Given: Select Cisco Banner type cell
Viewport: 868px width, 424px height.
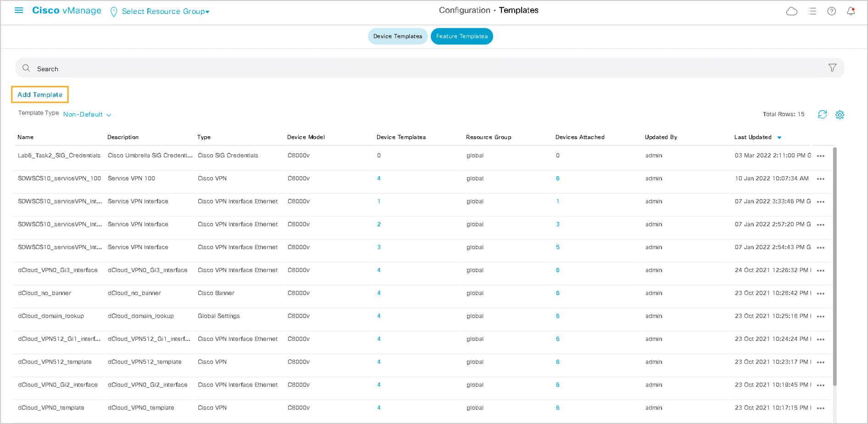Looking at the screenshot, I should pyautogui.click(x=216, y=293).
